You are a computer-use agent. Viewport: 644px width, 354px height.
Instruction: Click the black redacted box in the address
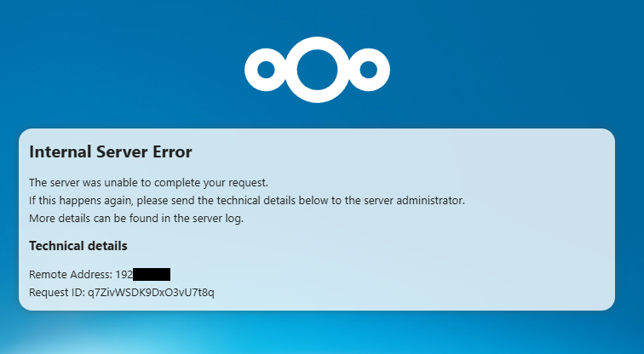(152, 274)
